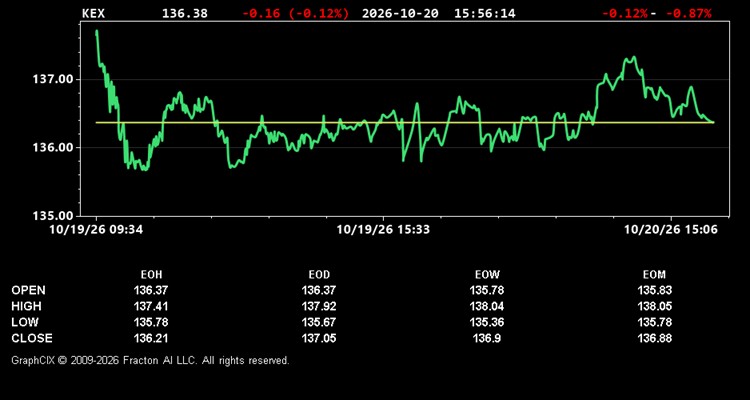Select the OPEN row label

tap(29, 290)
